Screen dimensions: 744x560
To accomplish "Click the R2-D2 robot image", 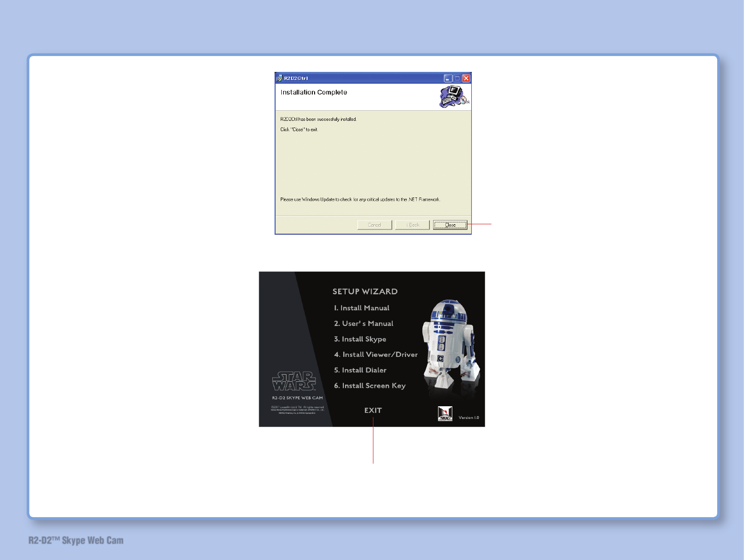I will [451, 345].
